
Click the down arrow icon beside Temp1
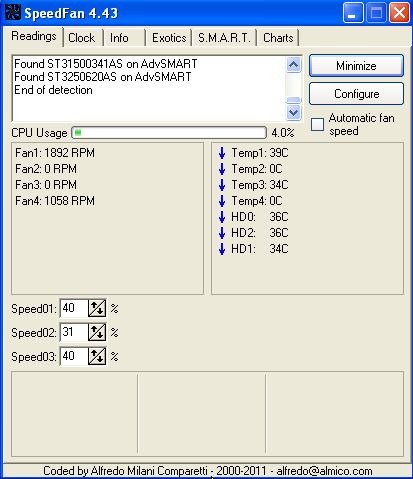point(222,153)
